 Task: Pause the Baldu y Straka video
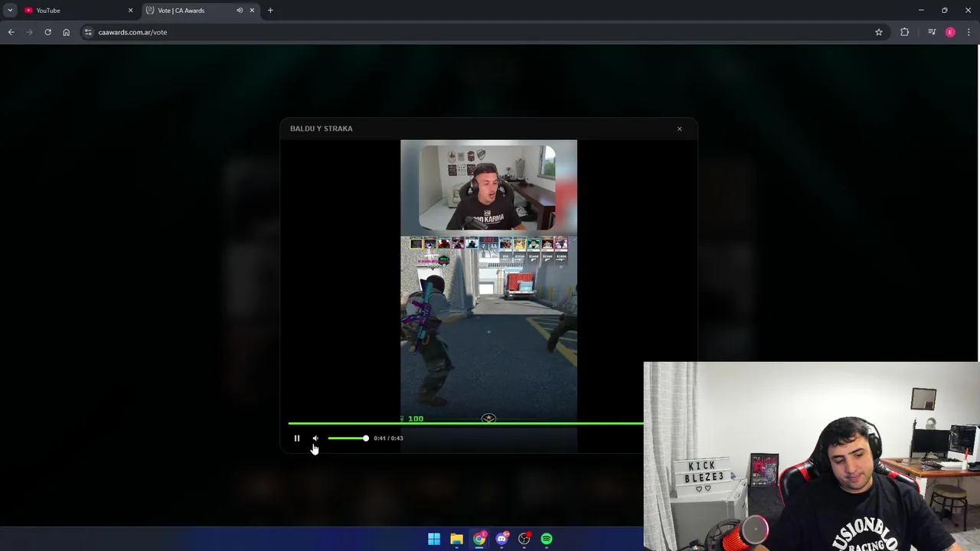tap(297, 439)
